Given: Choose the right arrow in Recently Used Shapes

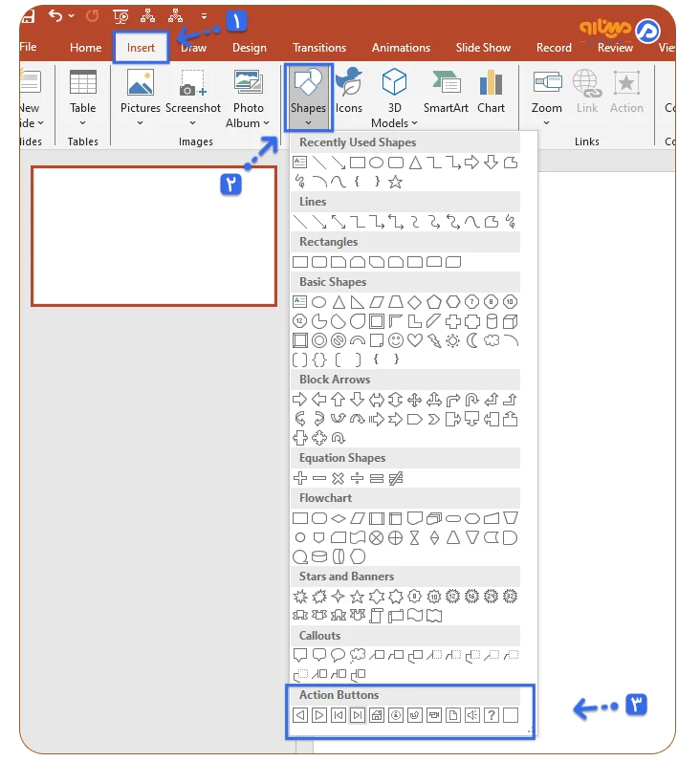Looking at the screenshot, I should [471, 163].
